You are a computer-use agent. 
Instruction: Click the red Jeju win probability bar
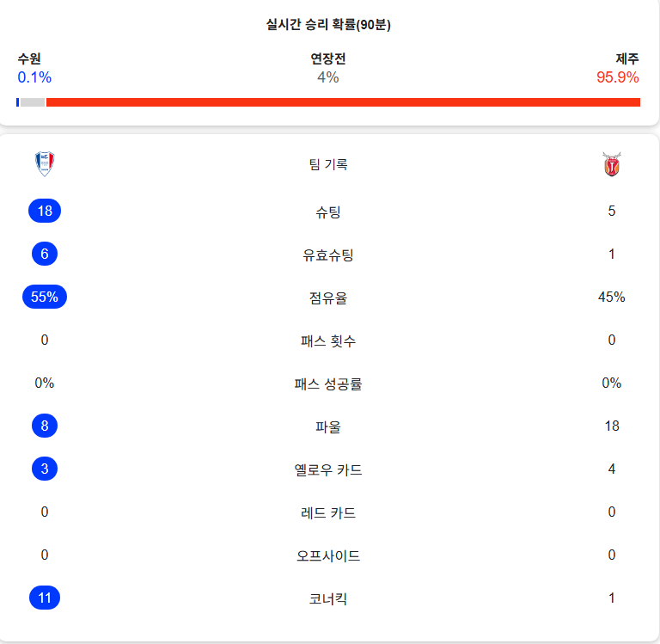(343, 102)
